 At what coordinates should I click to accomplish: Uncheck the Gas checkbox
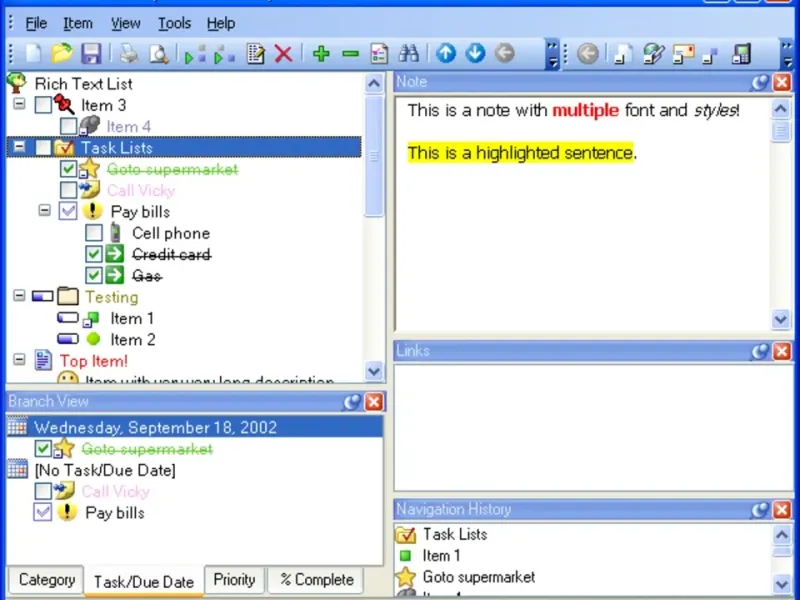click(93, 275)
